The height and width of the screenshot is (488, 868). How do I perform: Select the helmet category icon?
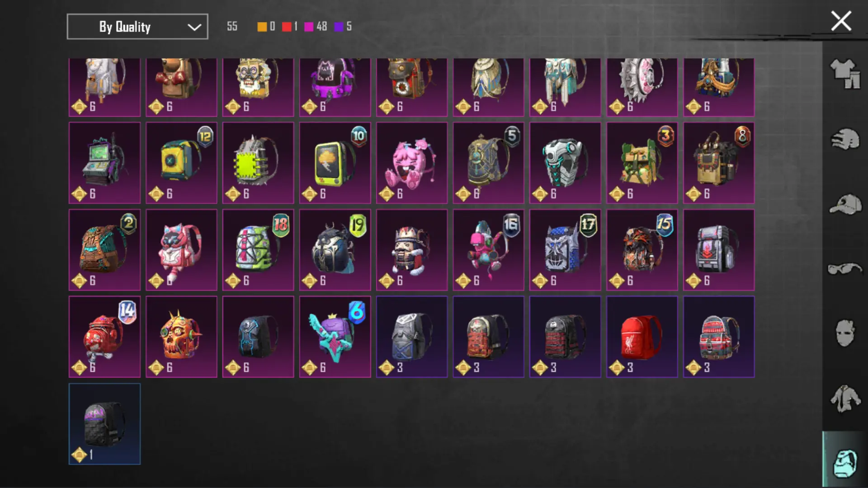point(845,139)
